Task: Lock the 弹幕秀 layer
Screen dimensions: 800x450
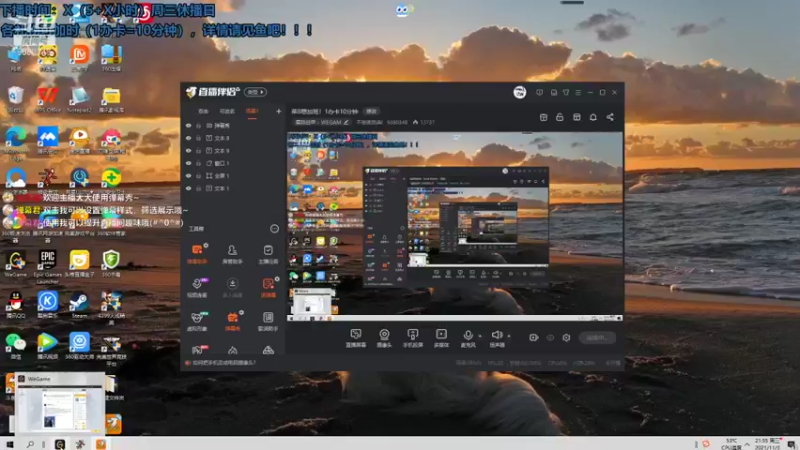Action: [198, 126]
